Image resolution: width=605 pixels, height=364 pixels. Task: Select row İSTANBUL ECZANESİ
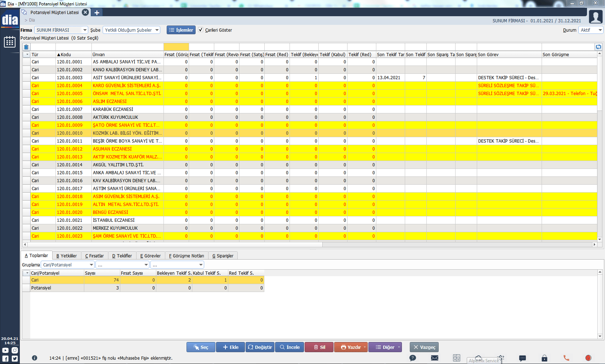[310, 220]
